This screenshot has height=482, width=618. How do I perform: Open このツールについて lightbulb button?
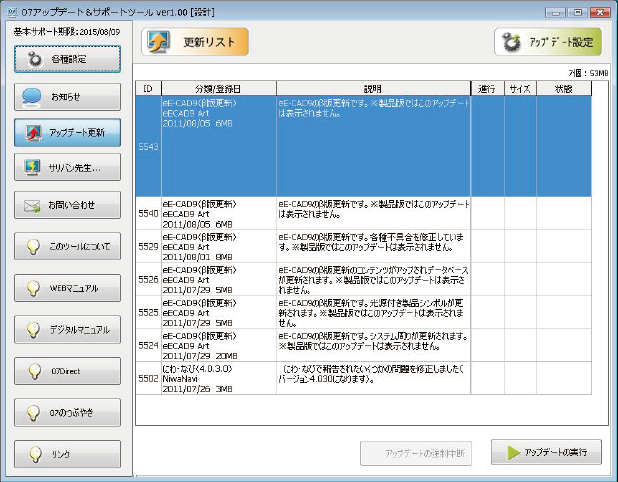(68, 246)
